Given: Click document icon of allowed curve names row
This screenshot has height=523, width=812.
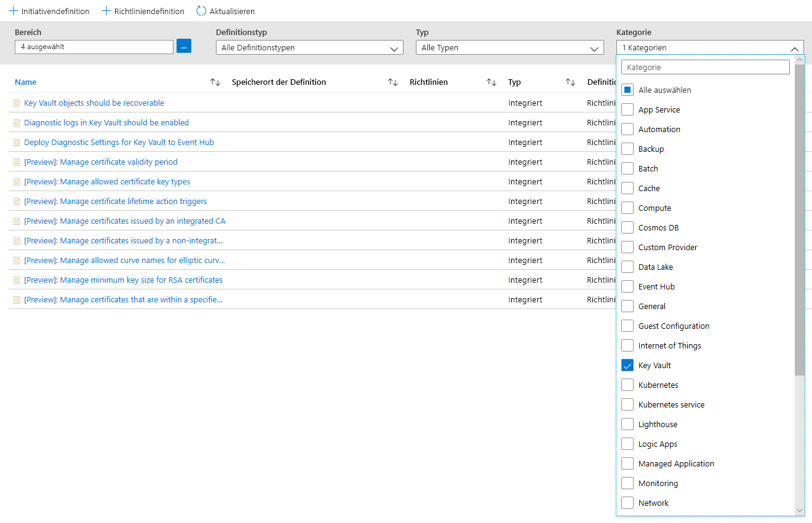Looking at the screenshot, I should (17, 261).
